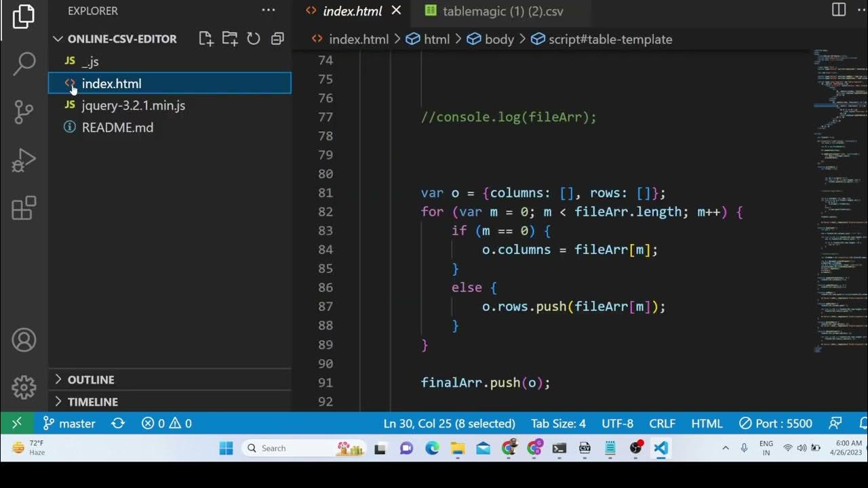The width and height of the screenshot is (868, 488).
Task: Open the Run and Debug view
Action: (x=24, y=161)
